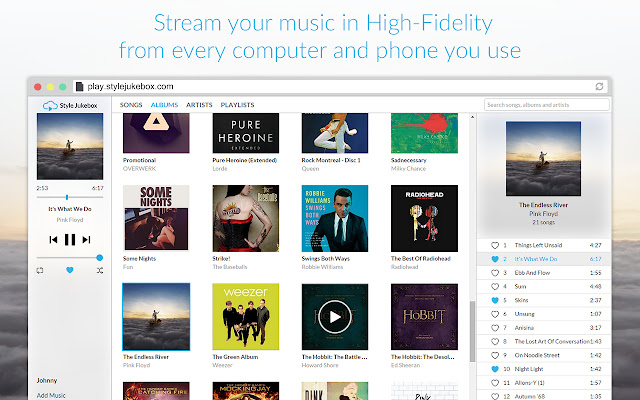640x400 pixels.
Task: Play the track Night Light
Action: point(529,369)
